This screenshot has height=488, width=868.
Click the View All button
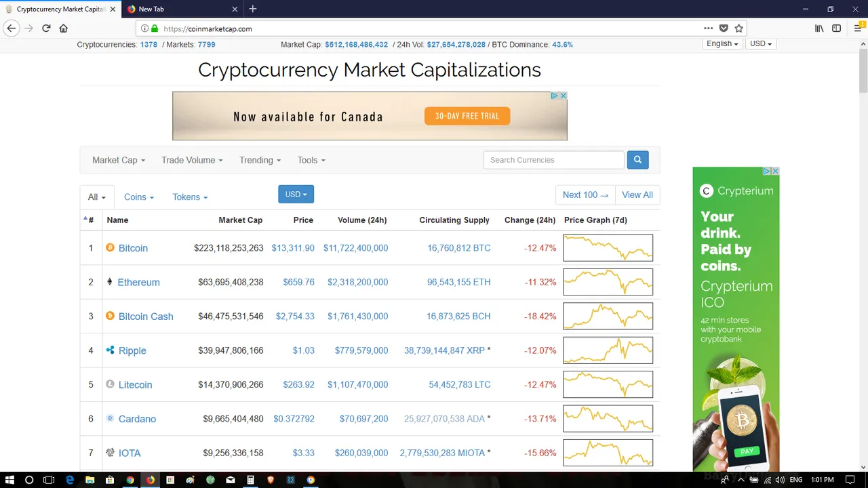point(637,195)
